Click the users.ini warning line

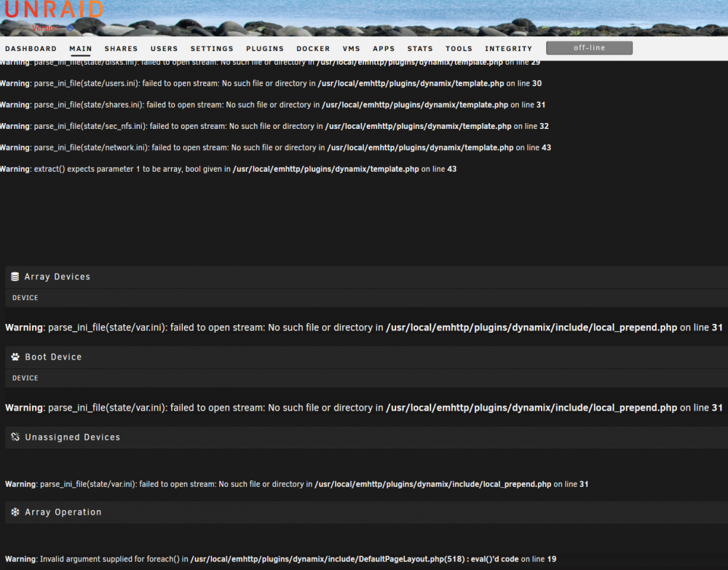pos(271,84)
